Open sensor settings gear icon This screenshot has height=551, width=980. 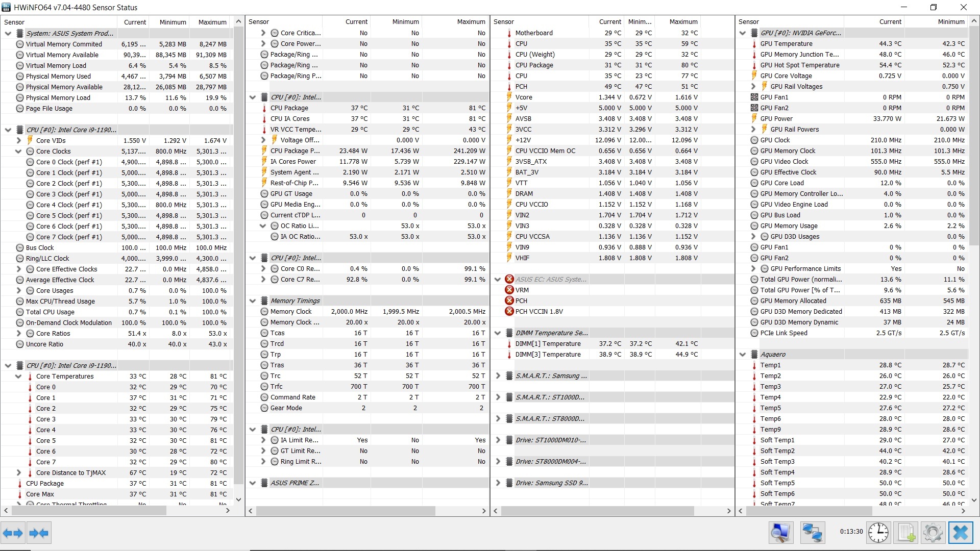[933, 533]
